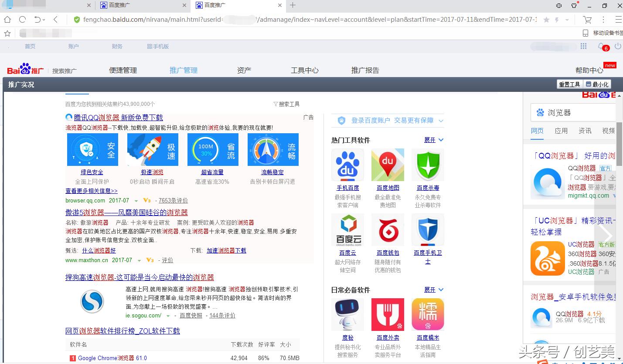The width and height of the screenshot is (623, 364).
Task: Open the 百度手机卫士 shield icon
Action: click(x=428, y=230)
